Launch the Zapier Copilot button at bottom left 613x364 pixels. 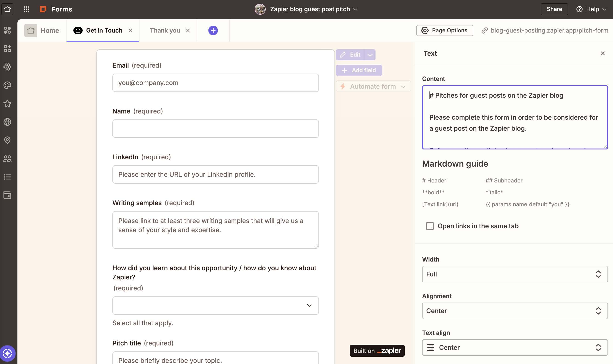click(7, 353)
